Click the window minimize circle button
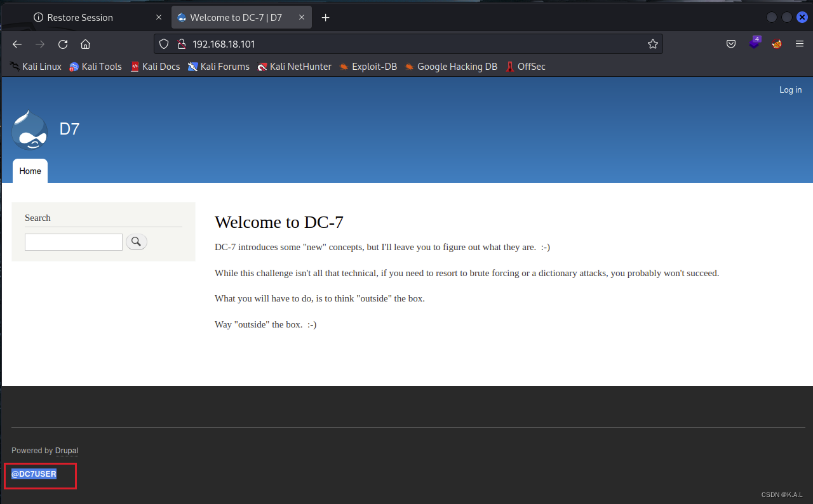Image resolution: width=813 pixels, height=504 pixels. coord(772,18)
